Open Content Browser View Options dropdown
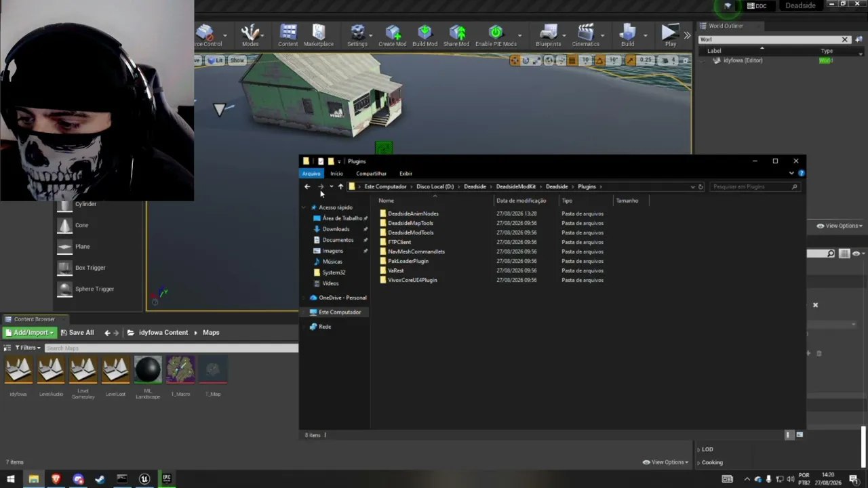This screenshot has width=868, height=488. pyautogui.click(x=665, y=462)
